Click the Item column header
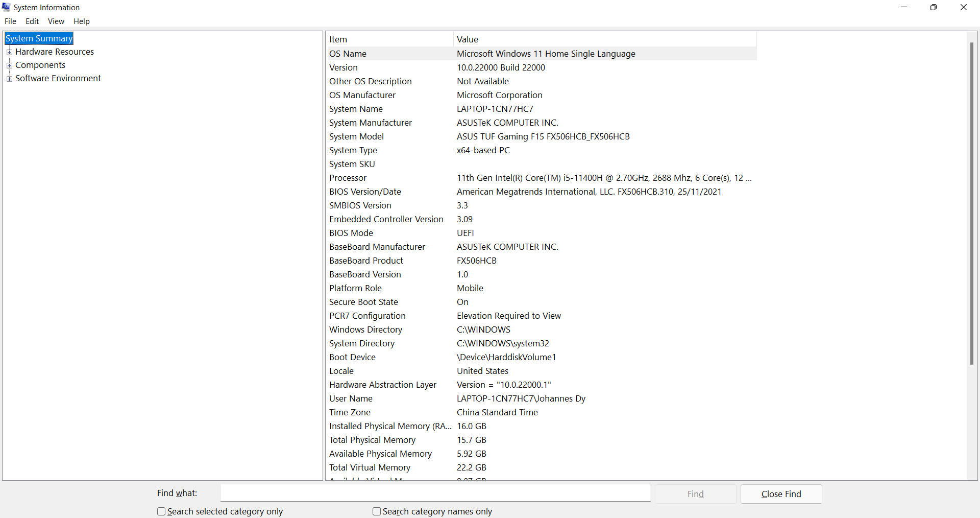Screen dimensions: 980x518 (389, 39)
